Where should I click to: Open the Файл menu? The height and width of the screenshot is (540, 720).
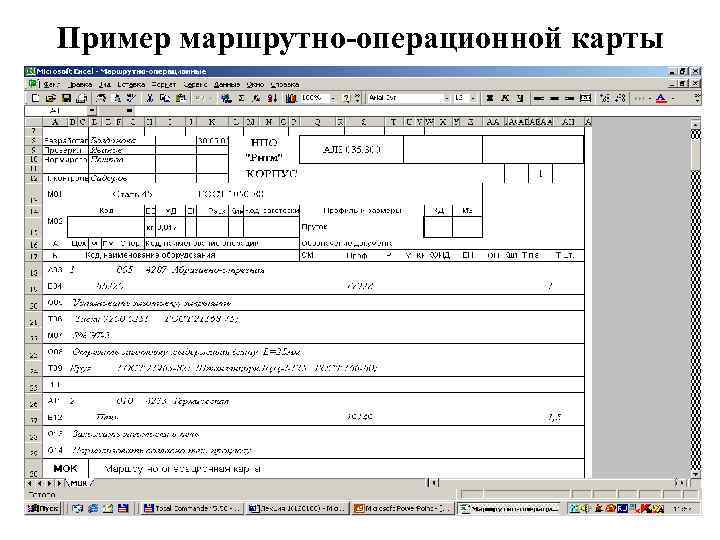(x=51, y=85)
